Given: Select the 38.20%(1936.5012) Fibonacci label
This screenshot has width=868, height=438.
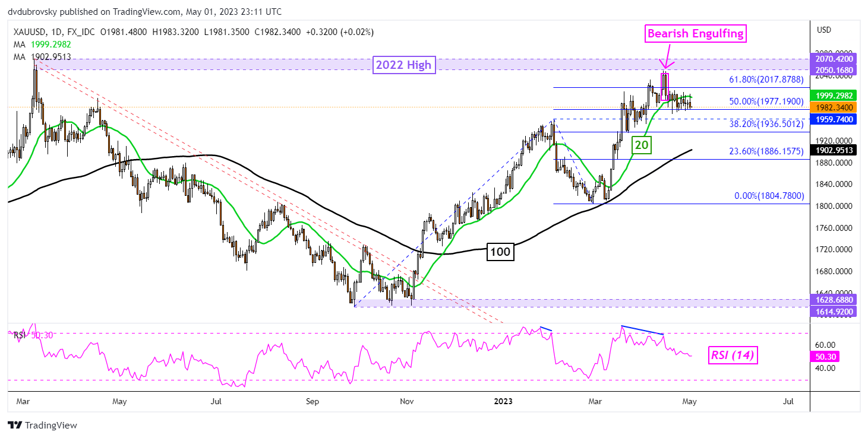Looking at the screenshot, I should pos(766,123).
